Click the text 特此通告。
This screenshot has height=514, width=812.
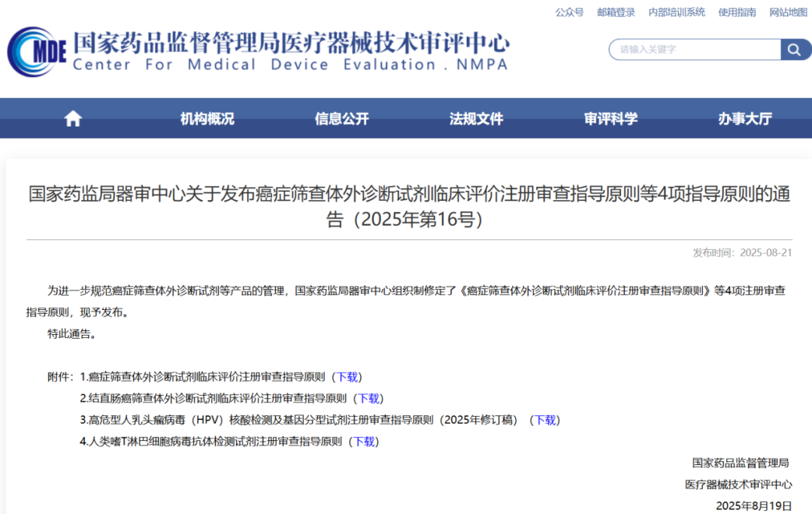(72, 334)
